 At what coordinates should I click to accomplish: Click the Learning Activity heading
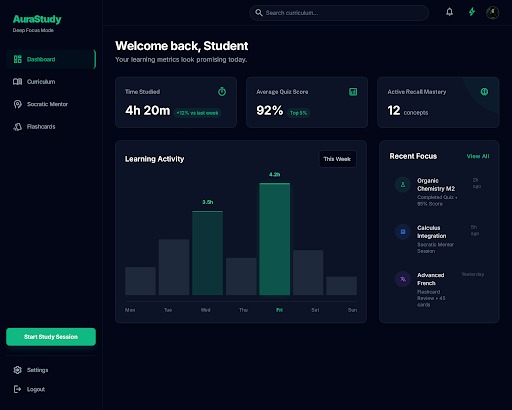pos(154,159)
